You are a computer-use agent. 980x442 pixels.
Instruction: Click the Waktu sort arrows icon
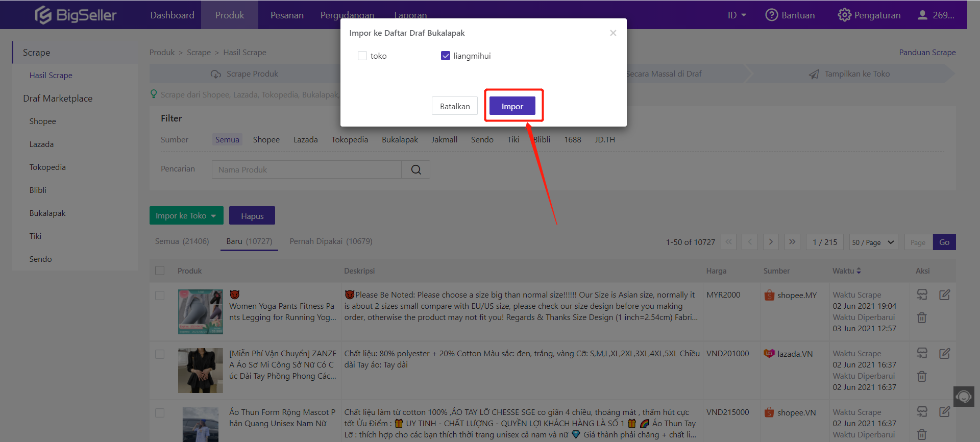859,271
